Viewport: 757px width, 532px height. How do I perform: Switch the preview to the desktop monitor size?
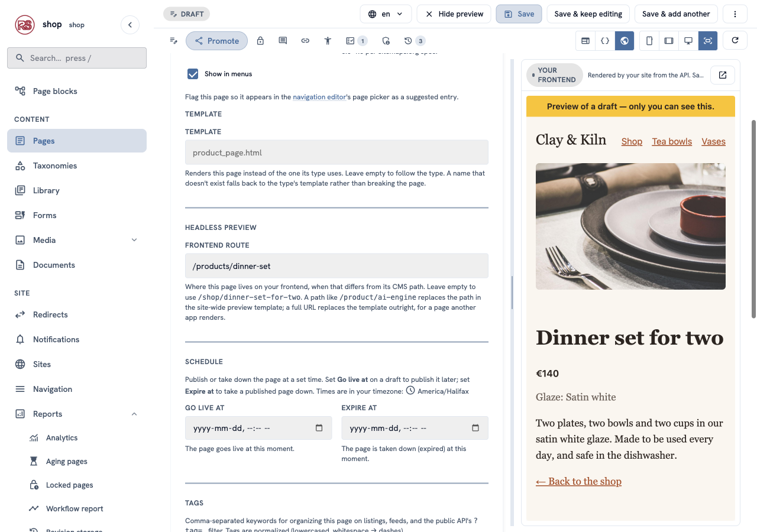coord(688,41)
